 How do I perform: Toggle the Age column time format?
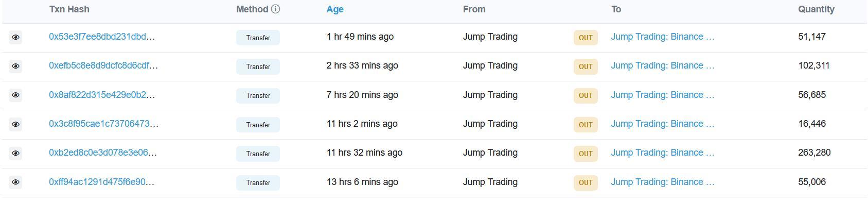(335, 9)
